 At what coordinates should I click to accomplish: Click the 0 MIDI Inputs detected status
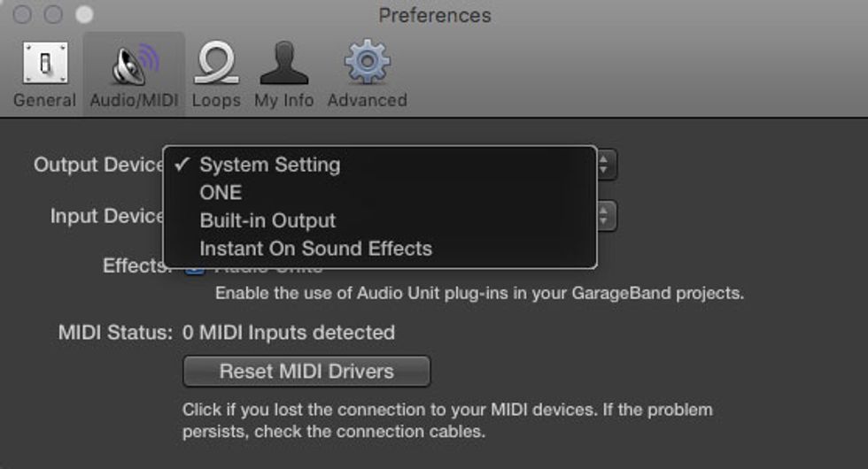point(289,333)
